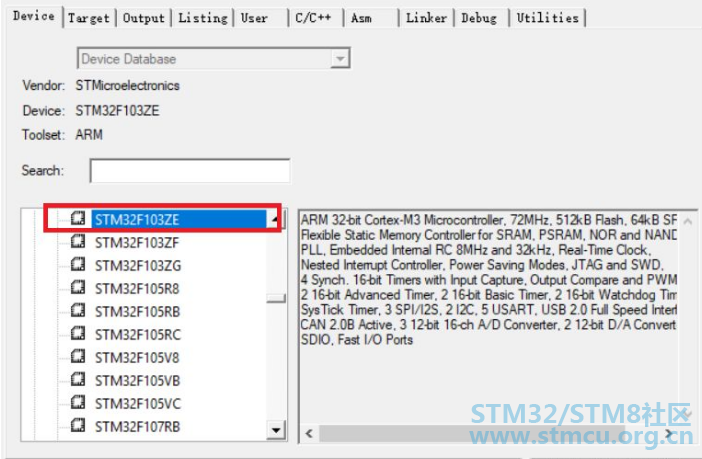
Task: Click the Search input field
Action: tap(190, 171)
